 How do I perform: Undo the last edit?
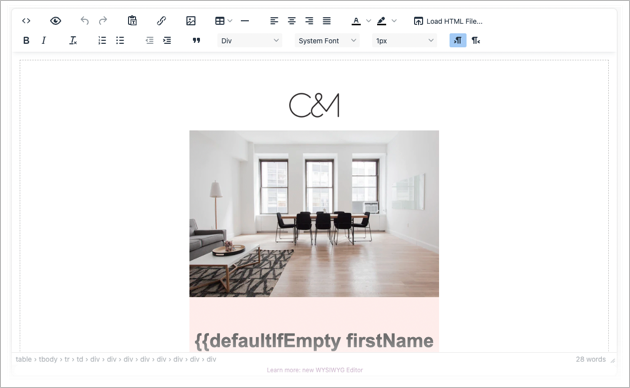click(x=84, y=20)
